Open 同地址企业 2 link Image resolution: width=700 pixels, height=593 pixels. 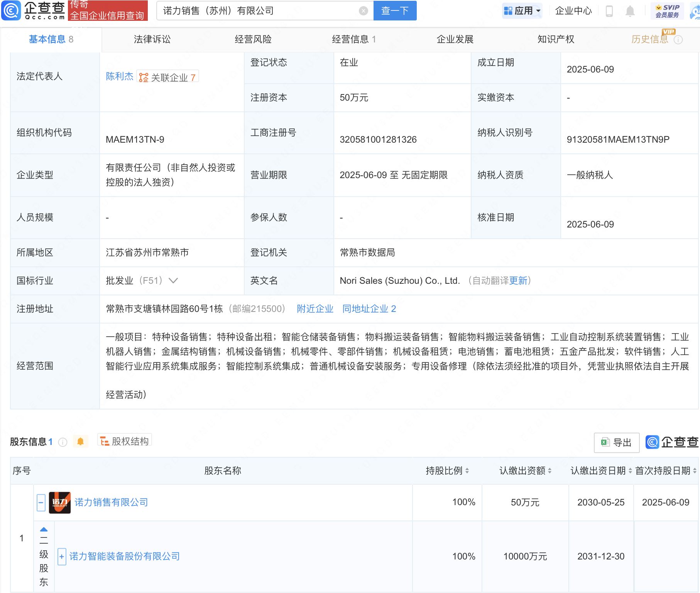(x=369, y=309)
